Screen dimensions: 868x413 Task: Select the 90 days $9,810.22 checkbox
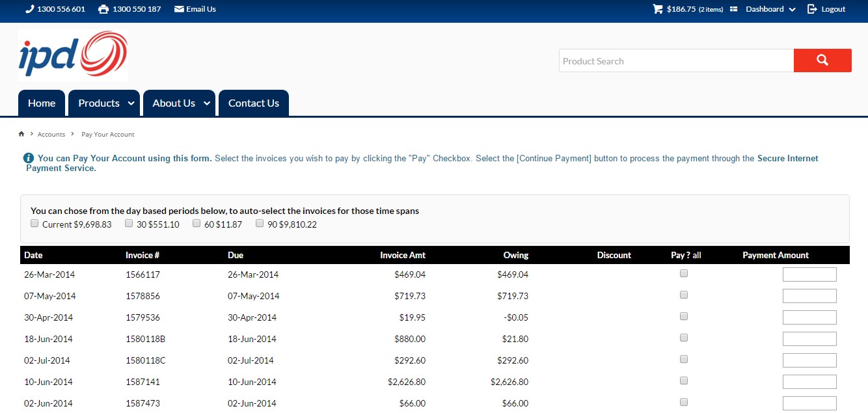[260, 224]
